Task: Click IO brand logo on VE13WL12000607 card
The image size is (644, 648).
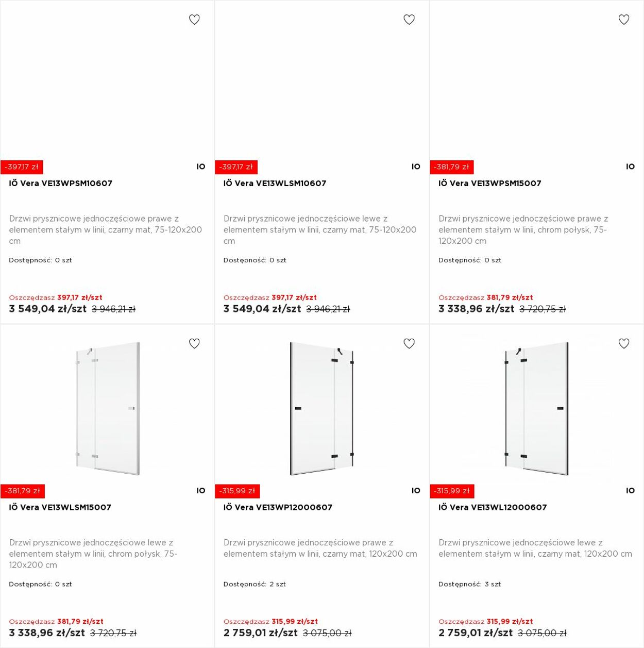Action: (631, 491)
